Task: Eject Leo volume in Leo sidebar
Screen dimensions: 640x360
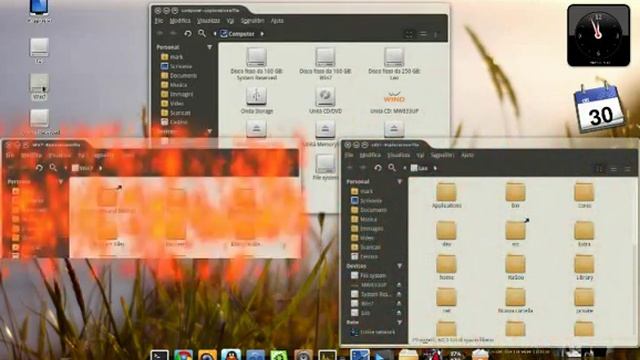Action: point(399,313)
